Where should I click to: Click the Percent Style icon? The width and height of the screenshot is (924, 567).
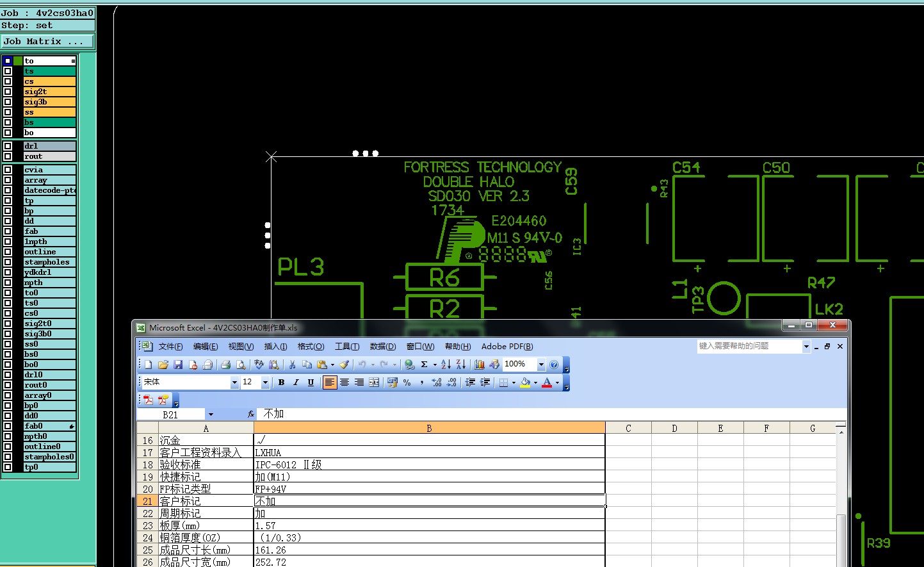click(x=407, y=382)
